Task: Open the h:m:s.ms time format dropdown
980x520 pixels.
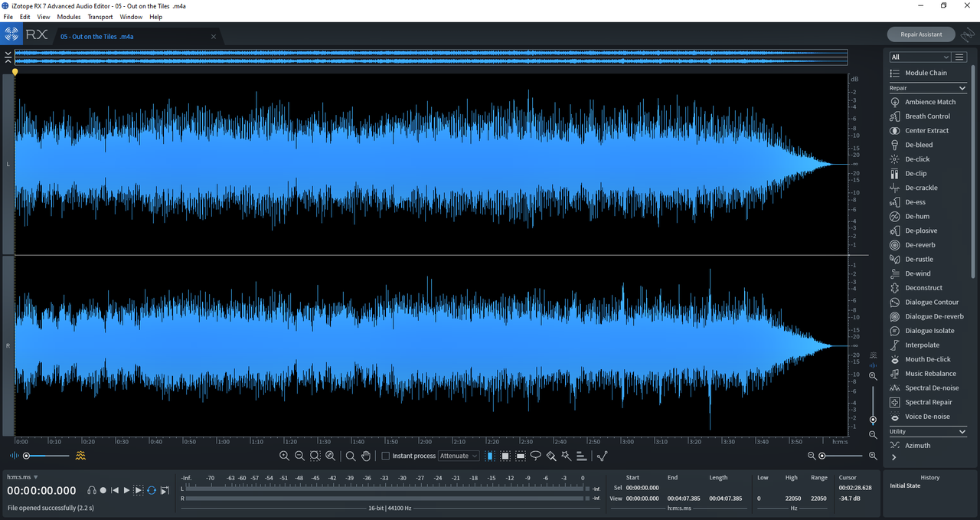Action: click(x=23, y=477)
